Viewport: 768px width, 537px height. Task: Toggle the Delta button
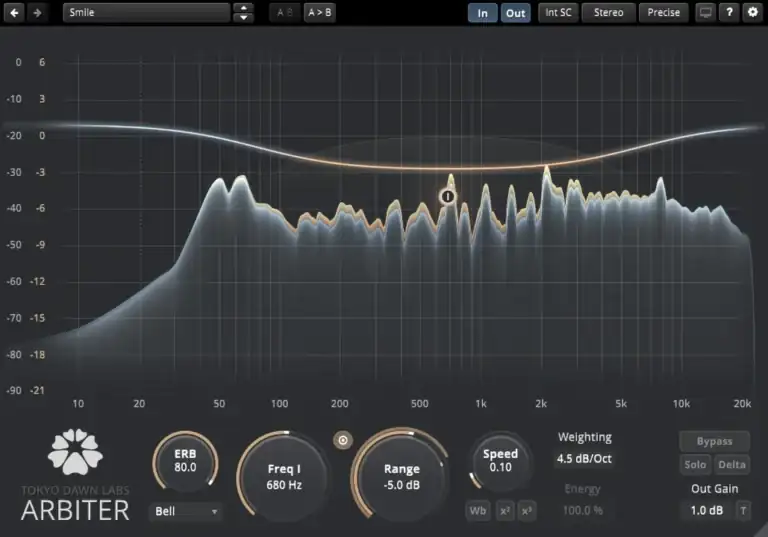click(x=732, y=464)
